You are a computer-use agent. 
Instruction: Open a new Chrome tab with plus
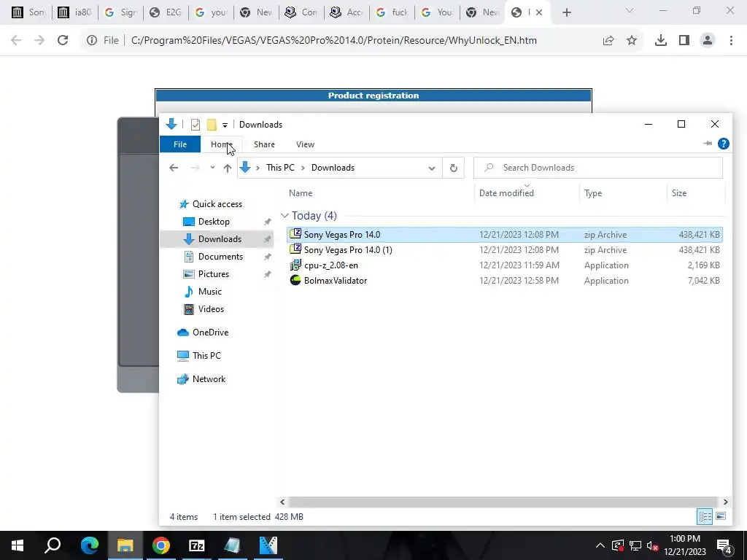566,12
